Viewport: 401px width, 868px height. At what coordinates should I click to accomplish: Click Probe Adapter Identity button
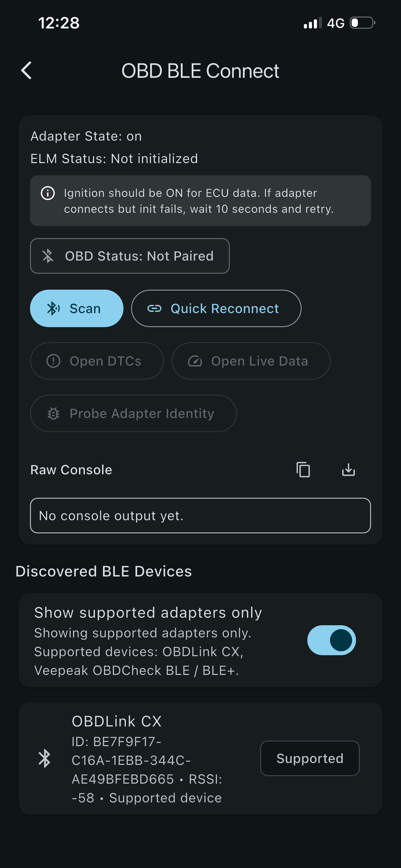coord(133,413)
